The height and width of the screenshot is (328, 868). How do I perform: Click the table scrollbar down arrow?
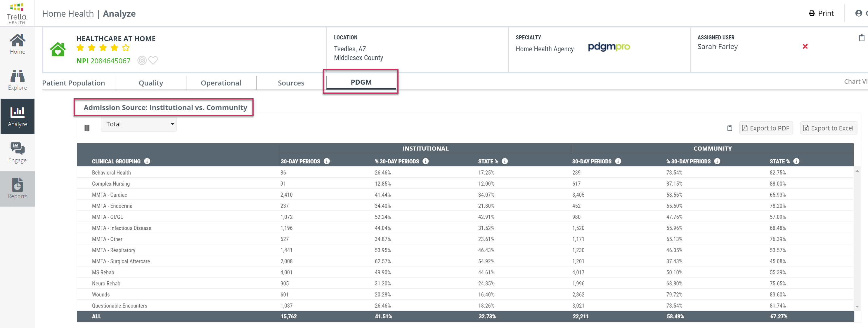(857, 306)
